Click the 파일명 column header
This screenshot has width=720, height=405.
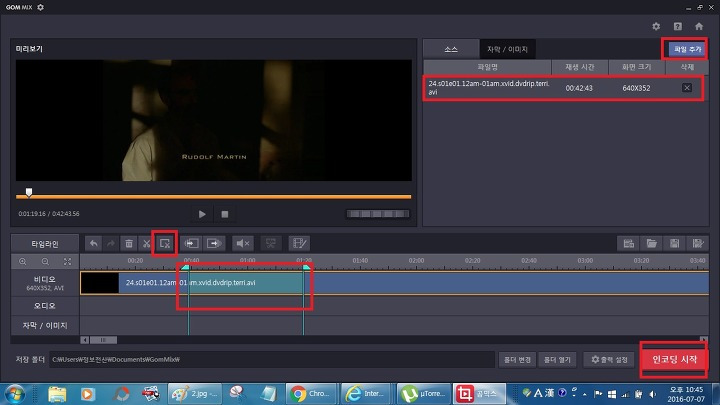point(488,67)
